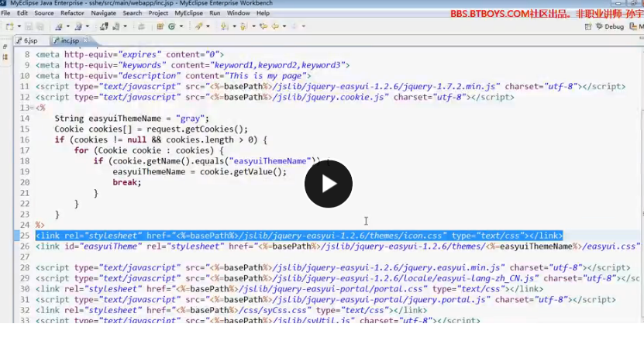Click the last edit location icon
This screenshot has height=341, width=644.
263,26
